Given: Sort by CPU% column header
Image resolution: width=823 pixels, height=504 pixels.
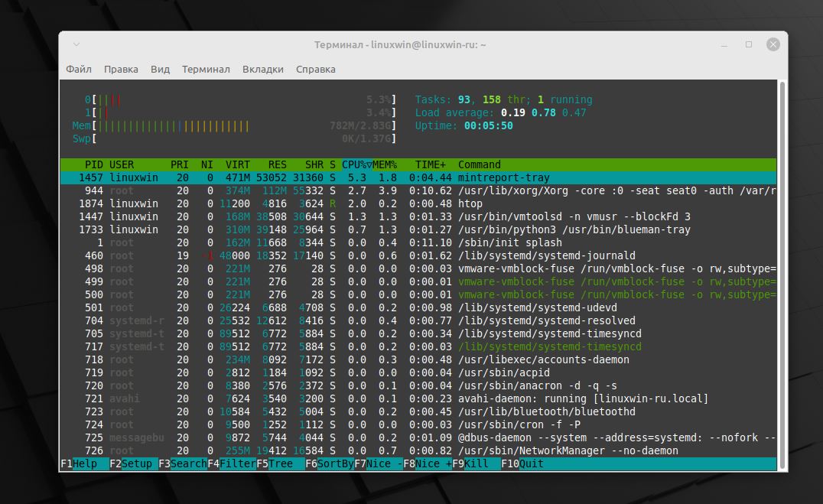Looking at the screenshot, I should pyautogui.click(x=357, y=165).
